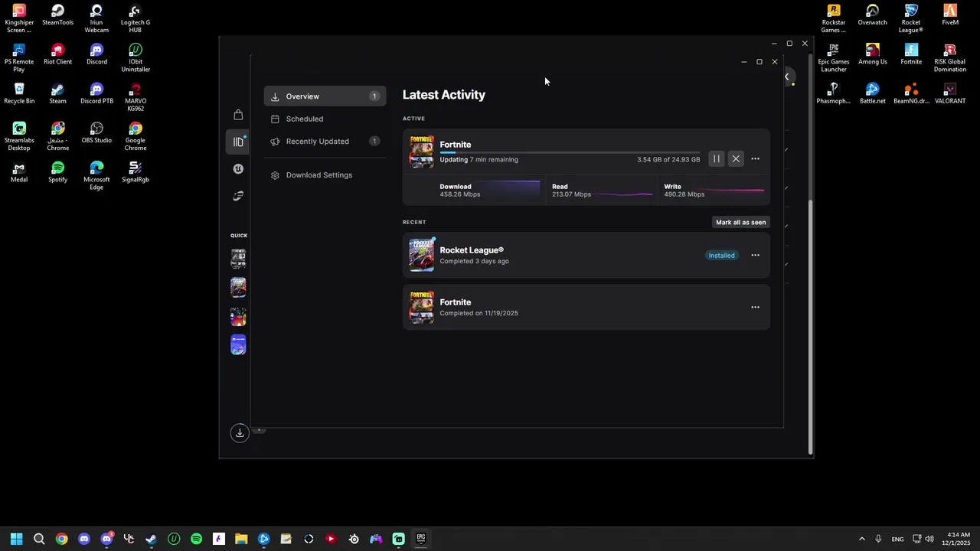Switch ENG input language in tray

coord(897,539)
